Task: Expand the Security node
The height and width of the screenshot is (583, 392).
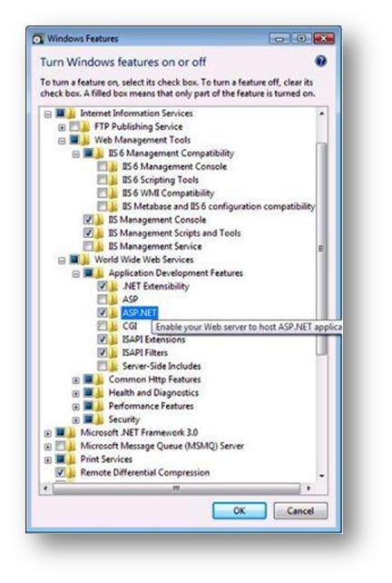Action: point(76,420)
